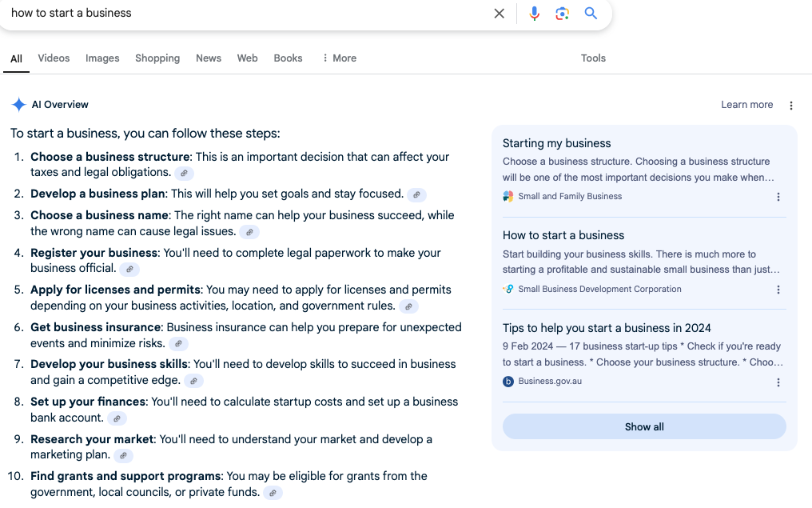Open Google Lens image search icon
Image resolution: width=812 pixels, height=508 pixels.
[563, 14]
